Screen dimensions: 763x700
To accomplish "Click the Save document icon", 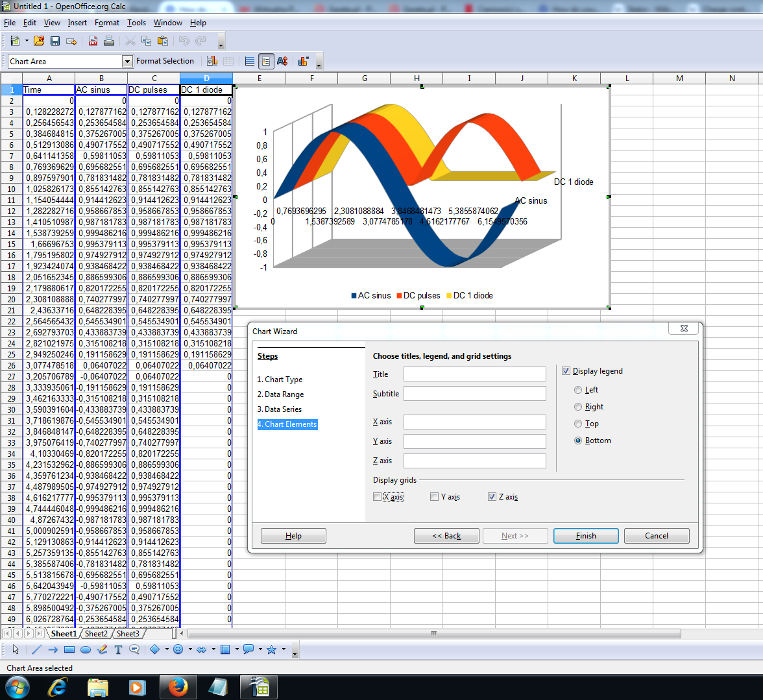I will (x=55, y=41).
